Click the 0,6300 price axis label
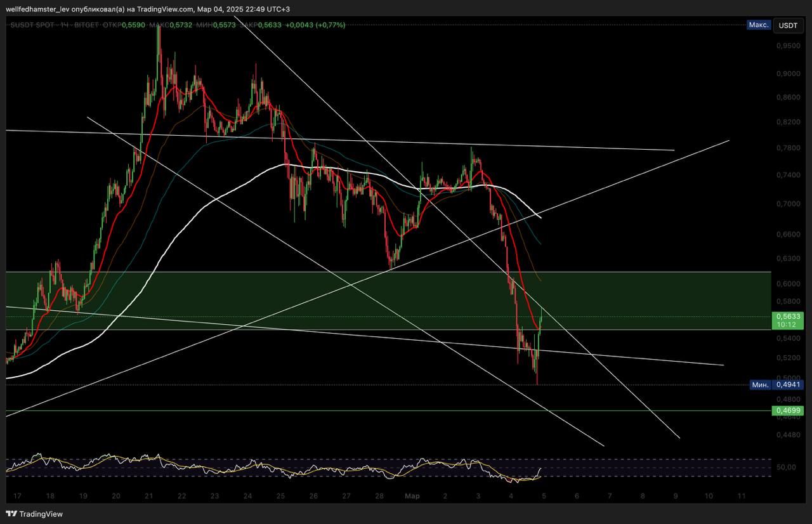Image resolution: width=812 pixels, height=524 pixels. point(789,259)
